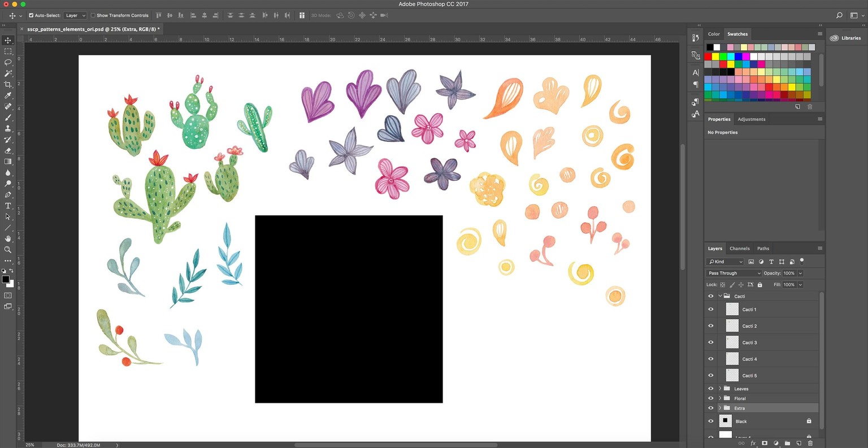Screen dimensions: 868x448
Task: Add a layer style with fx
Action: [x=753, y=443]
